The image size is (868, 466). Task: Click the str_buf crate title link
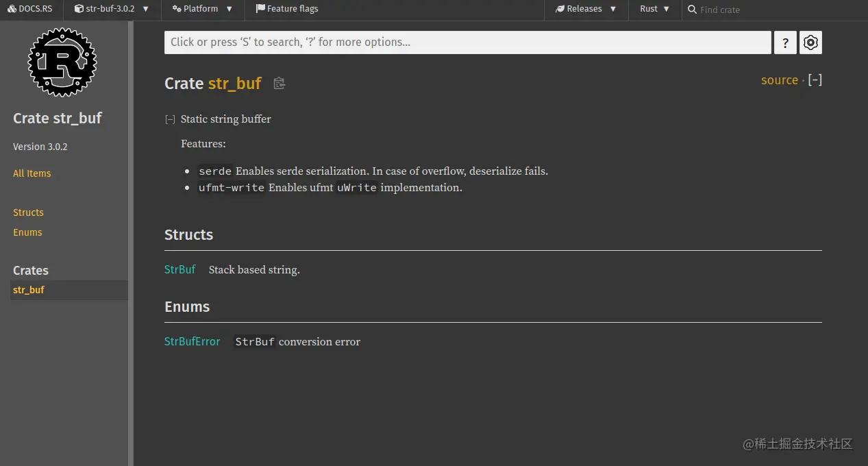(x=235, y=84)
